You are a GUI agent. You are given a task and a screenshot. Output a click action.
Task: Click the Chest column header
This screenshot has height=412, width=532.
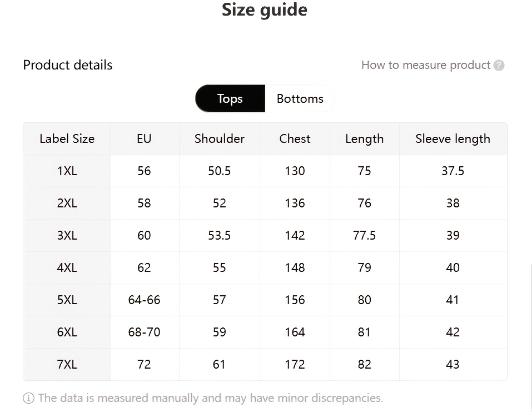[x=295, y=139]
